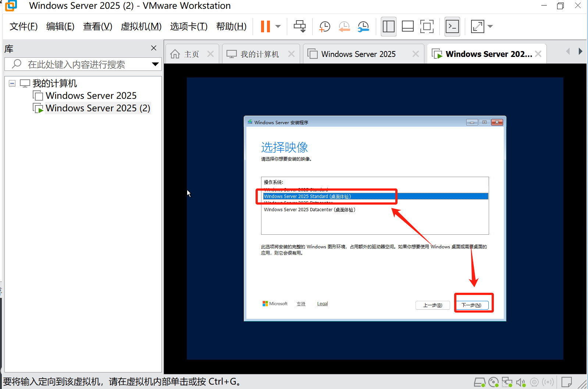Open the power options dropdown next to pause

tap(278, 26)
